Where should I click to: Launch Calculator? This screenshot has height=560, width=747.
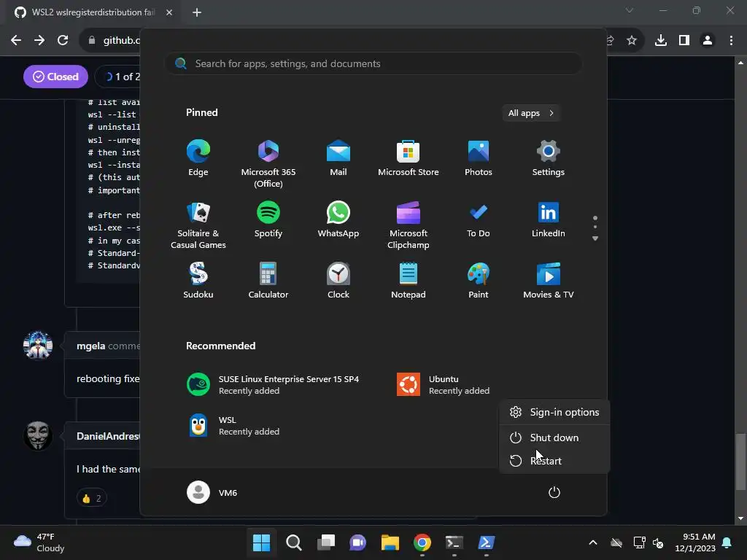[x=268, y=280]
